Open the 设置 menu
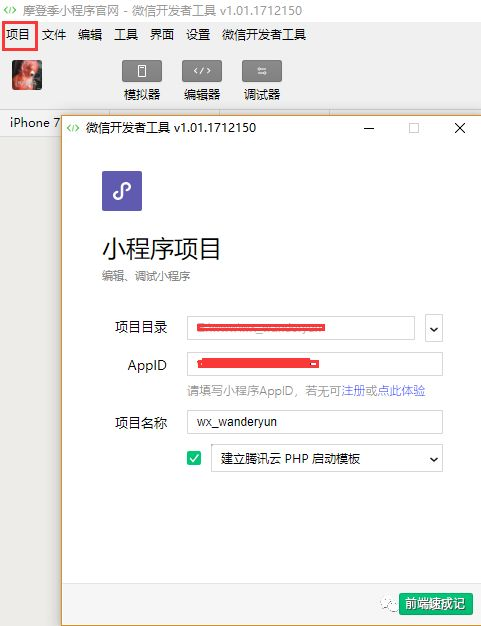Image resolution: width=481 pixels, height=626 pixels. pyautogui.click(x=198, y=35)
